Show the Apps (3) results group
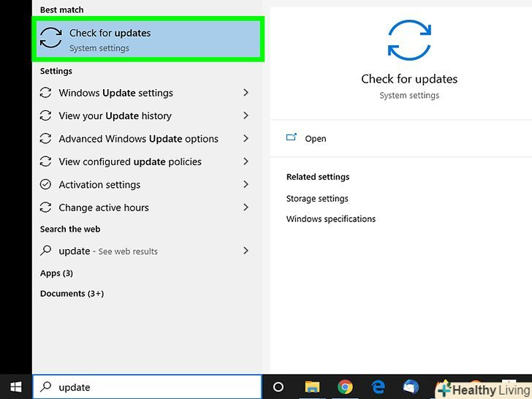 coord(56,273)
